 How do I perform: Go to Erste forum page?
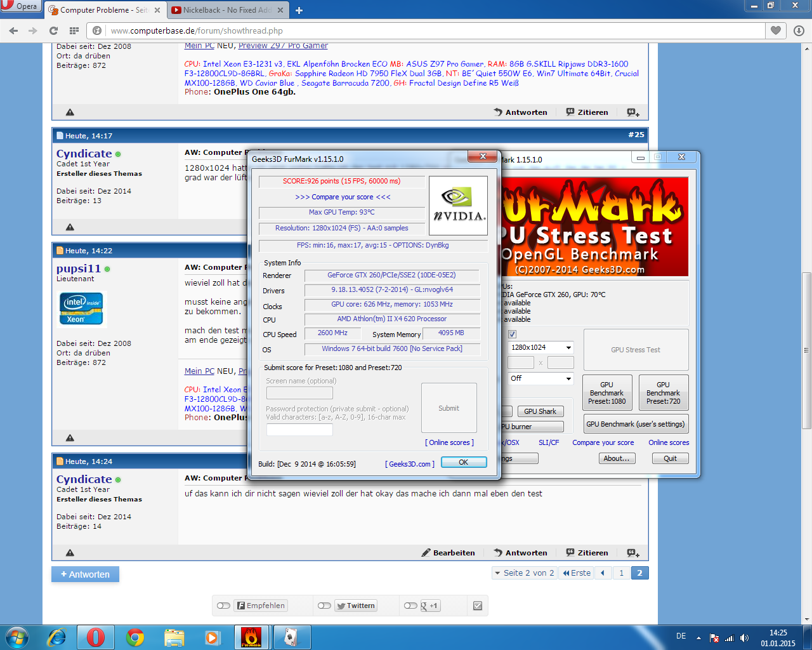pos(577,573)
